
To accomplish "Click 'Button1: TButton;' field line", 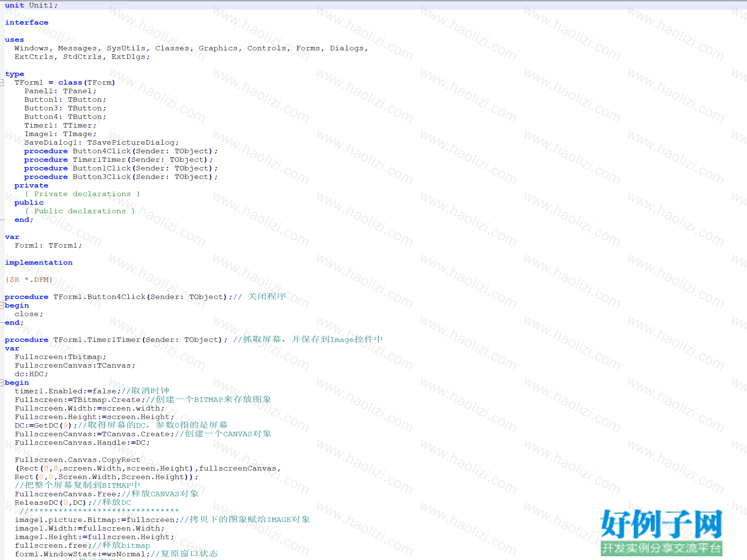I will 65,100.
